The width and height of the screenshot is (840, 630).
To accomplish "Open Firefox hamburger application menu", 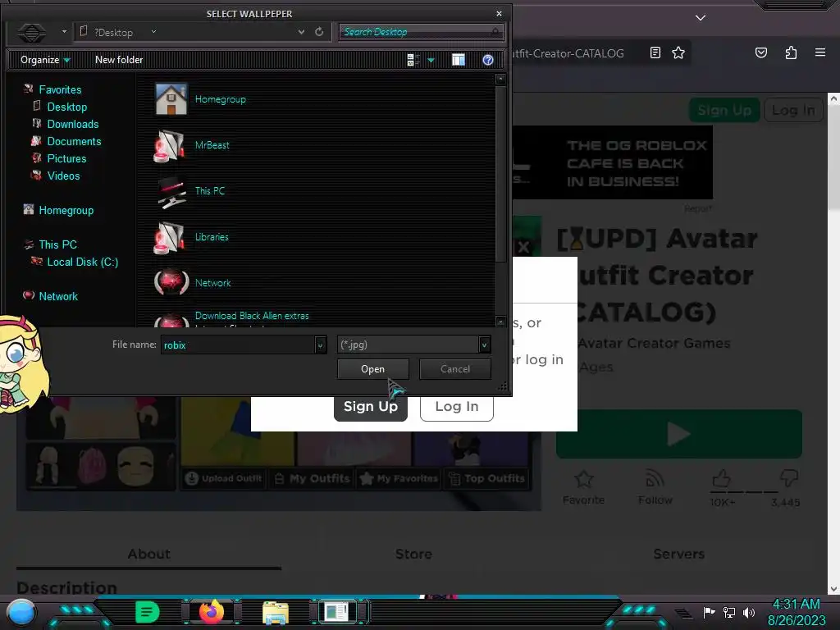I will pos(819,52).
